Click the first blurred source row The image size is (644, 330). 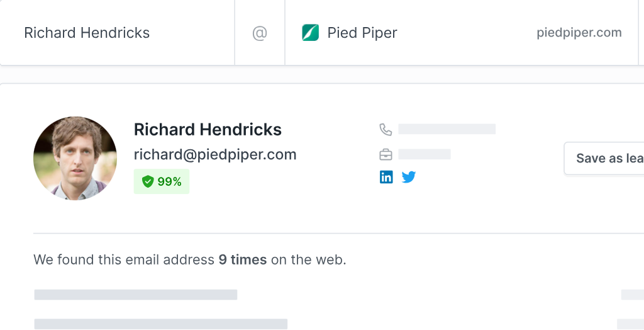pos(136,295)
